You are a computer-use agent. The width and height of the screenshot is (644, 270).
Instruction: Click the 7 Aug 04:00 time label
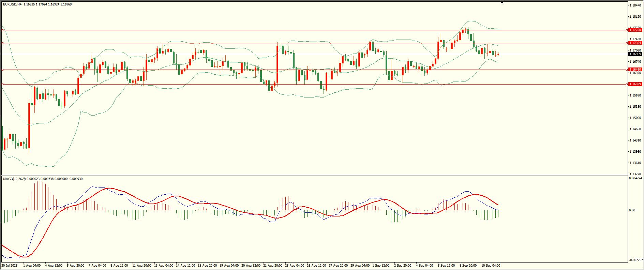pyautogui.click(x=97, y=266)
